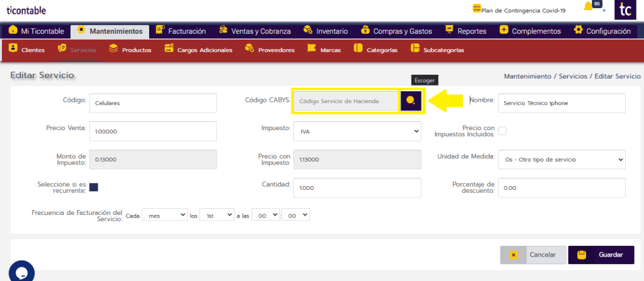Open the Unidad de Medida dropdown
The height and width of the screenshot is (281, 644).
(x=561, y=159)
